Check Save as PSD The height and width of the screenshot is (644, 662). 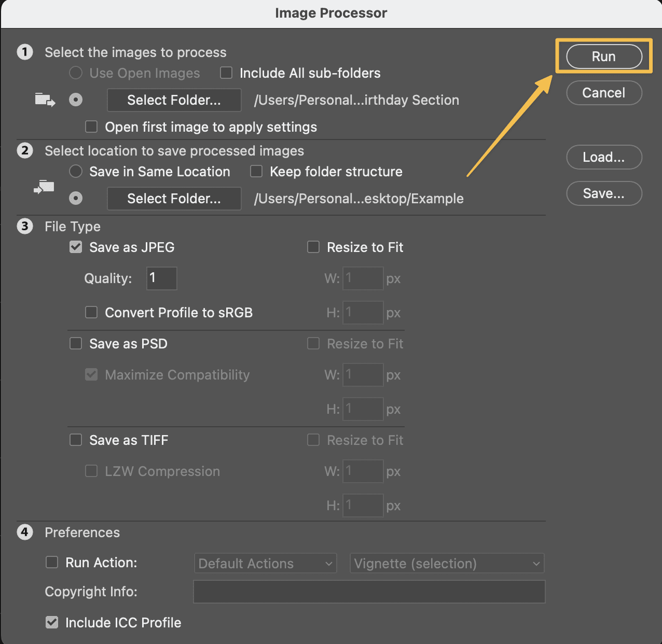click(x=75, y=343)
